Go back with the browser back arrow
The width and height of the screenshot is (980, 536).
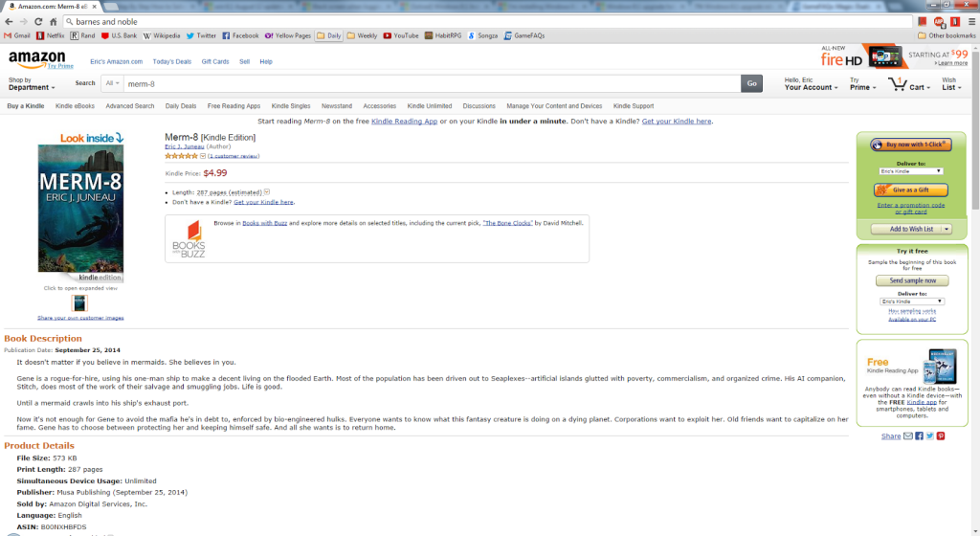(x=9, y=21)
